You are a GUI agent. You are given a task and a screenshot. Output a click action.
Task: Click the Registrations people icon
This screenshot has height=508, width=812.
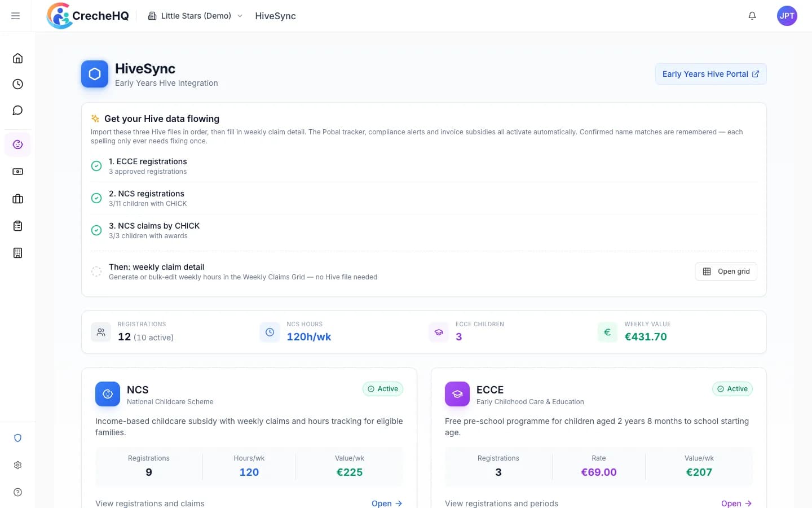(x=101, y=332)
